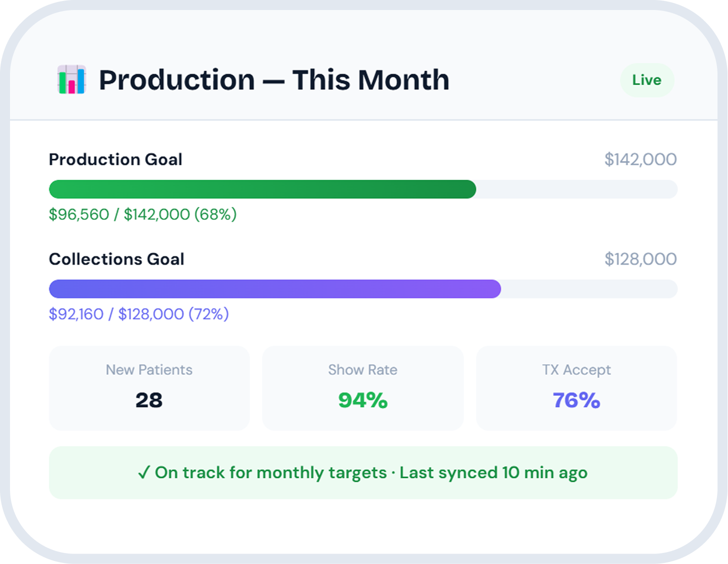The width and height of the screenshot is (728, 564).
Task: Click the Production — This Month title
Action: click(274, 80)
